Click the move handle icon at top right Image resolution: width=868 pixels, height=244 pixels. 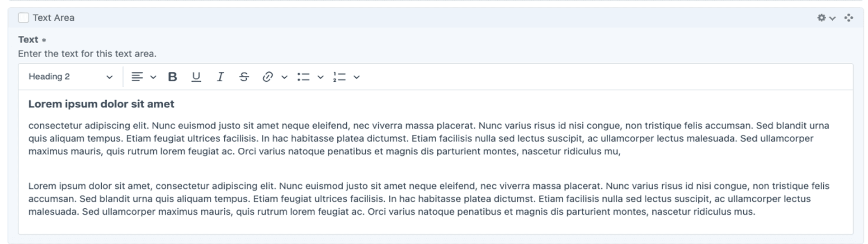pos(849,18)
